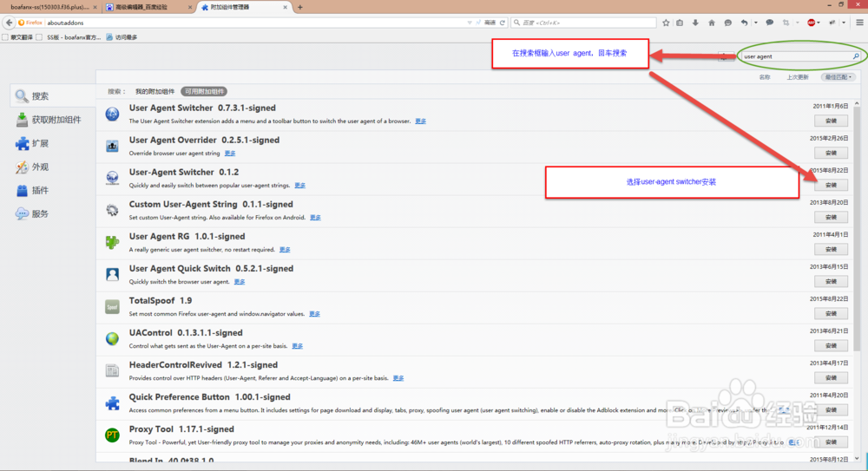Open 扩展 category in the sidebar
This screenshot has width=868, height=471.
click(x=53, y=143)
